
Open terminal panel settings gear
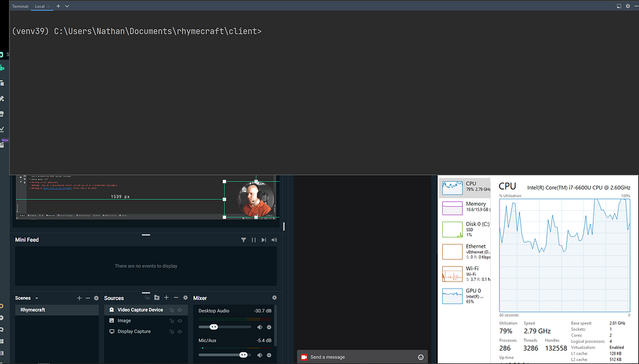[x=627, y=6]
